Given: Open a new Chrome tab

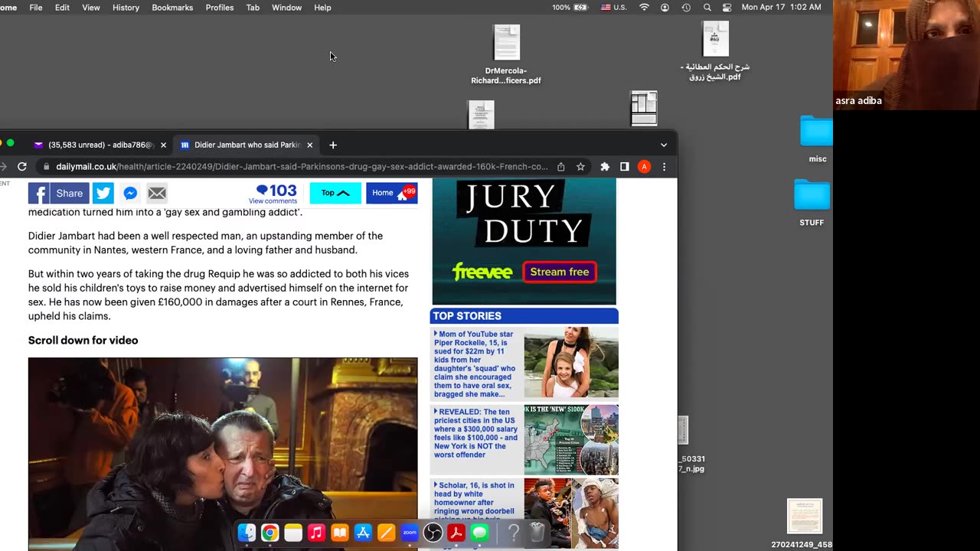Looking at the screenshot, I should coord(333,145).
